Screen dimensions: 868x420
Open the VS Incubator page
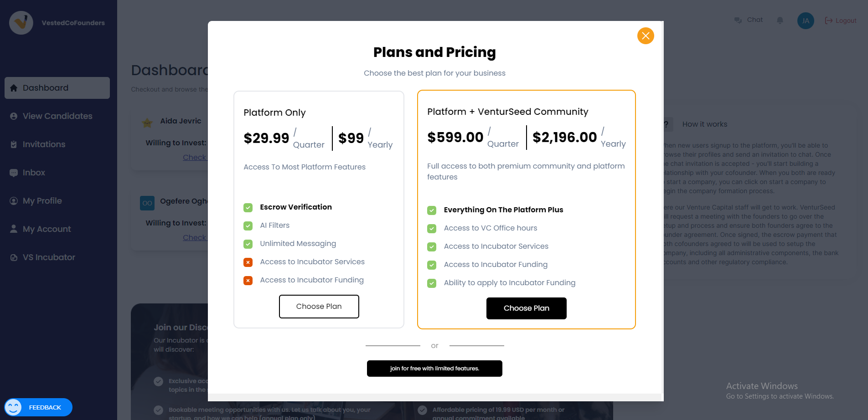pyautogui.click(x=57, y=257)
